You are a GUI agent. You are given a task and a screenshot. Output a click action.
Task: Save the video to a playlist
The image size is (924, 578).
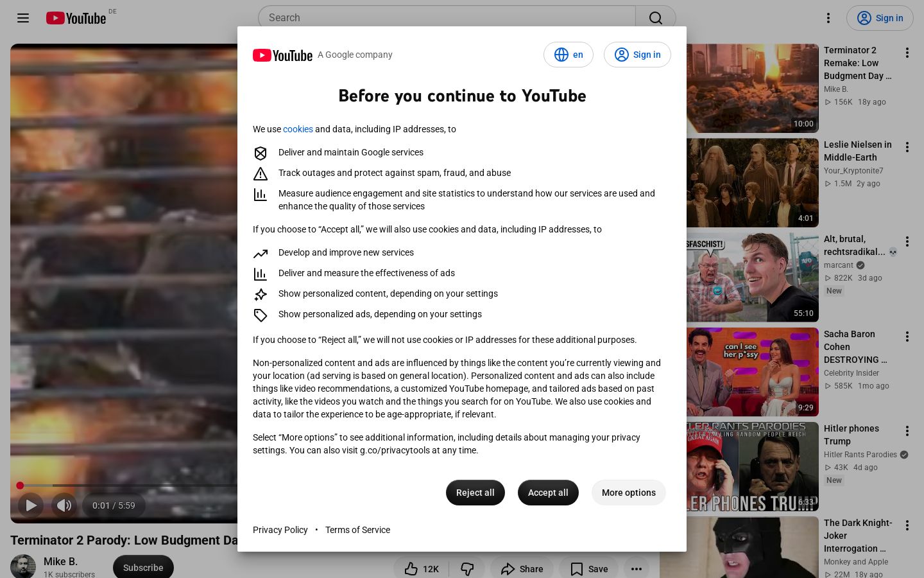pyautogui.click(x=588, y=569)
